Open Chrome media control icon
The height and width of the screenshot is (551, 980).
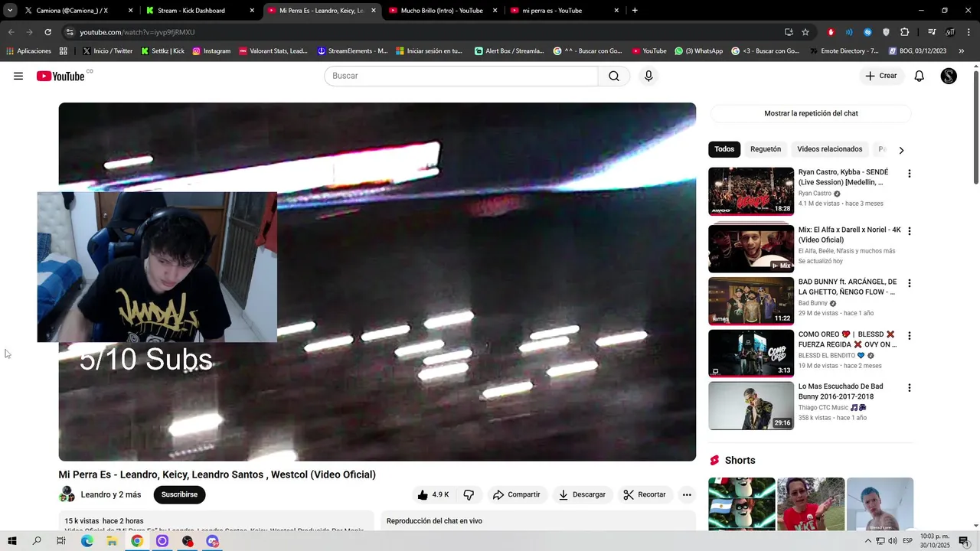tap(932, 32)
